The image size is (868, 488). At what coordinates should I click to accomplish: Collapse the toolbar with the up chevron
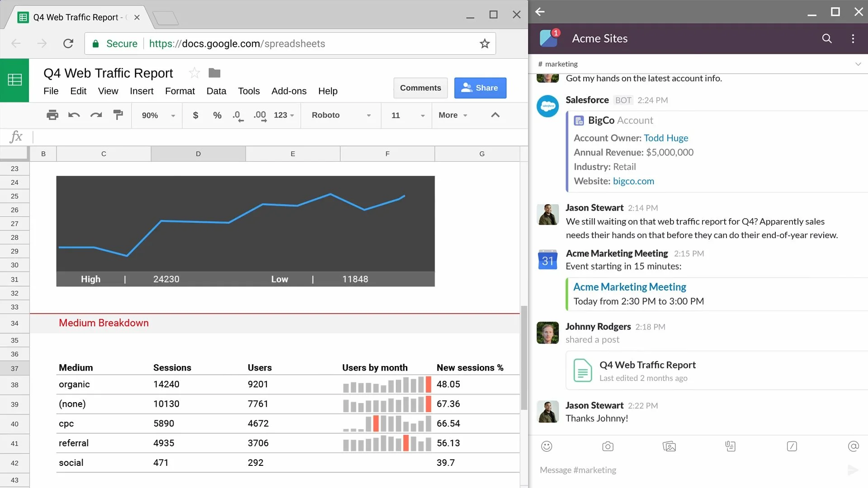[x=495, y=115]
